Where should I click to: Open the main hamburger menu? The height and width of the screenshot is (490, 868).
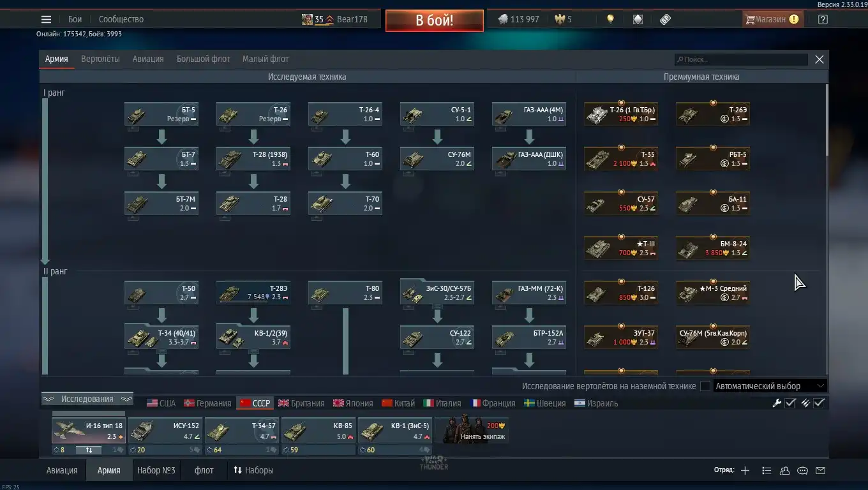coord(46,19)
